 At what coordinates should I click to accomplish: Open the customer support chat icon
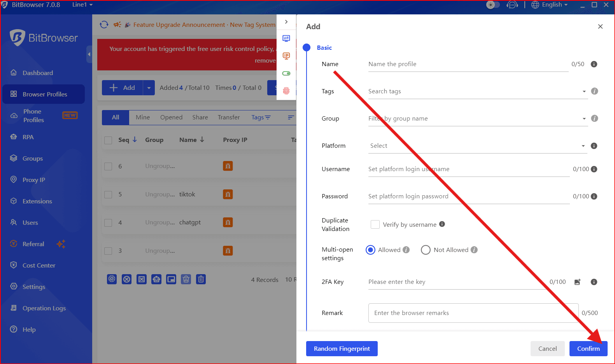click(512, 5)
